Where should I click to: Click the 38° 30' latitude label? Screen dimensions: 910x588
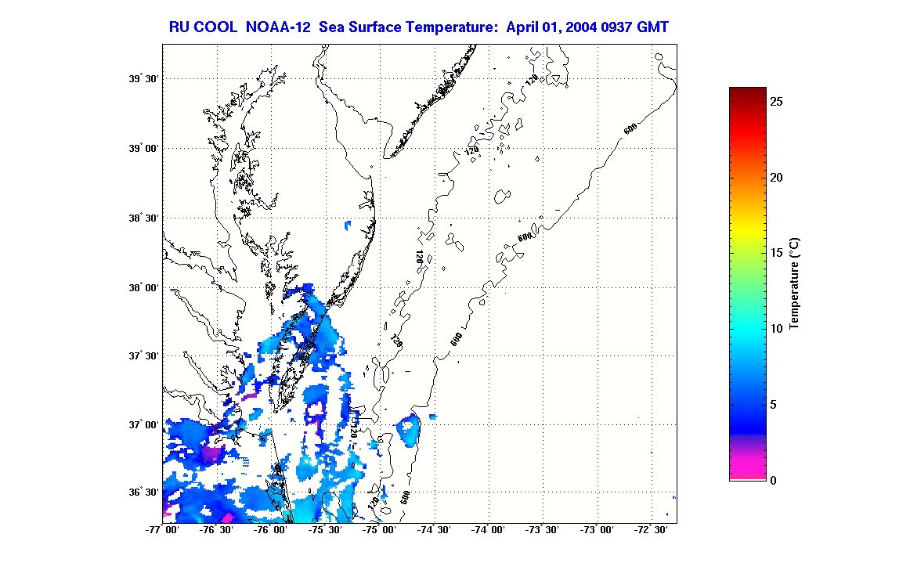143,218
